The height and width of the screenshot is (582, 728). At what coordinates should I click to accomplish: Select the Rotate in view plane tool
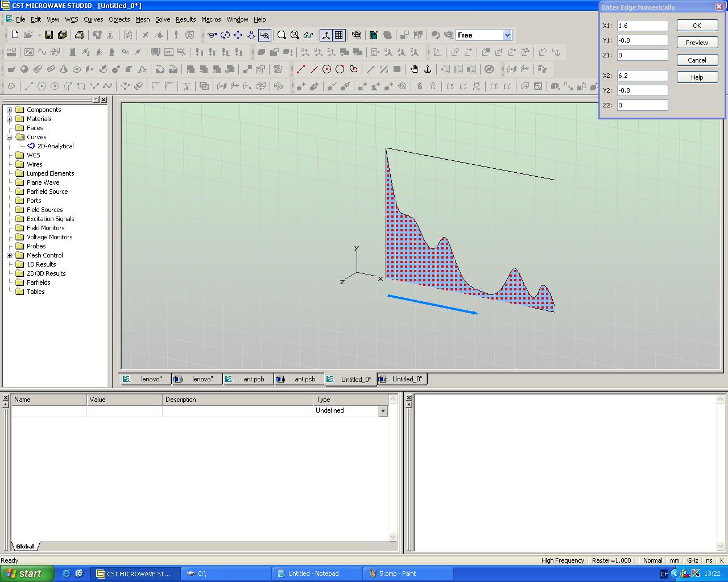click(x=225, y=35)
